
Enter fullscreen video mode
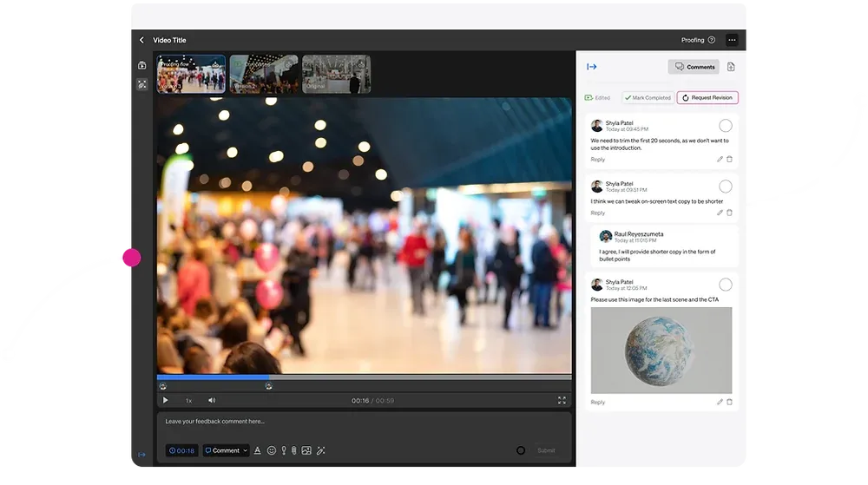coord(562,400)
